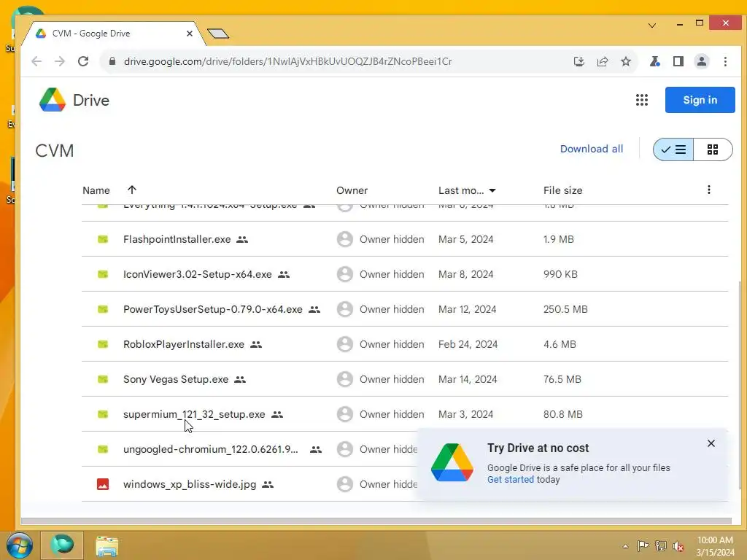The width and height of the screenshot is (747, 560).
Task: Bookmark this page with the star icon
Action: (626, 61)
